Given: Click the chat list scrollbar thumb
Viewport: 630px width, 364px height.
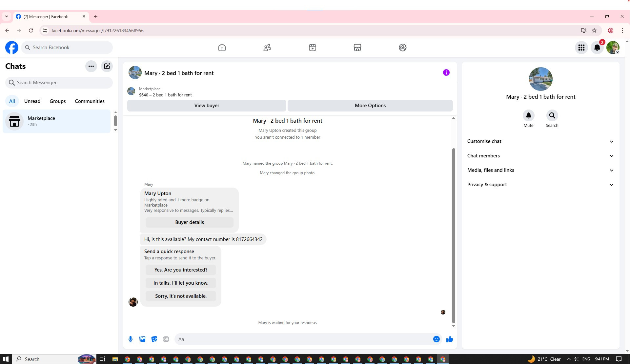Looking at the screenshot, I should click(x=115, y=121).
